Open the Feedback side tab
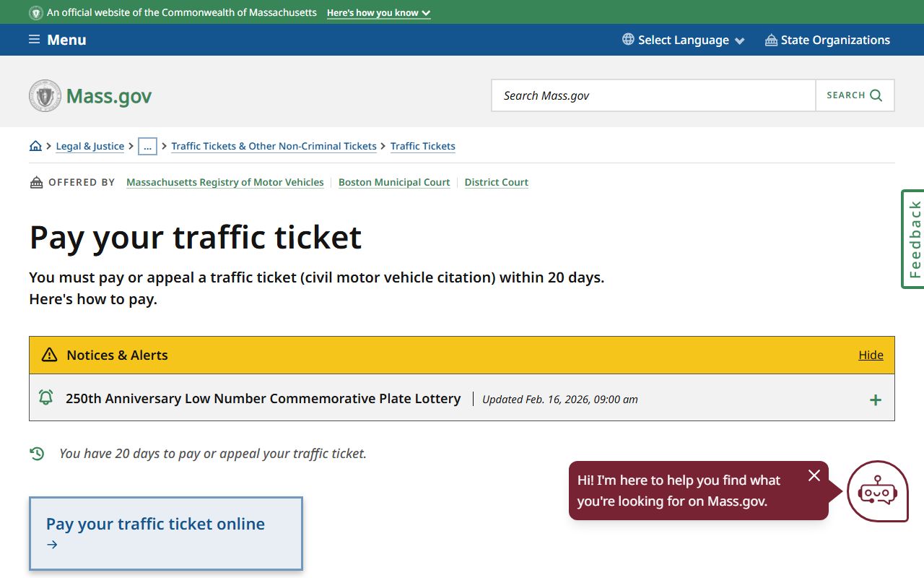The width and height of the screenshot is (924, 578). (913, 239)
